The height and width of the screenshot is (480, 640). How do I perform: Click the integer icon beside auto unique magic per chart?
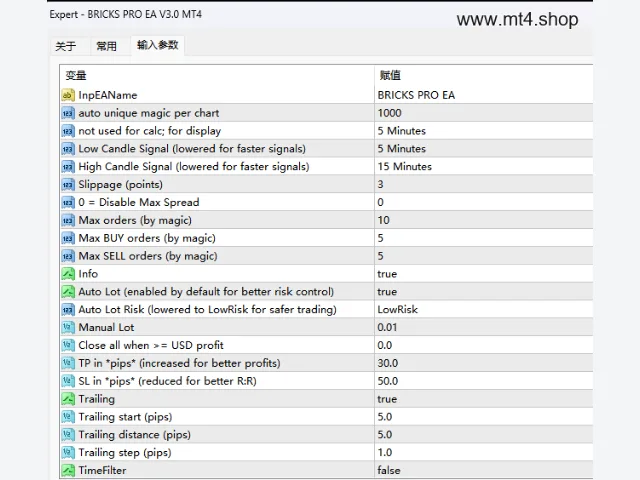(68, 113)
